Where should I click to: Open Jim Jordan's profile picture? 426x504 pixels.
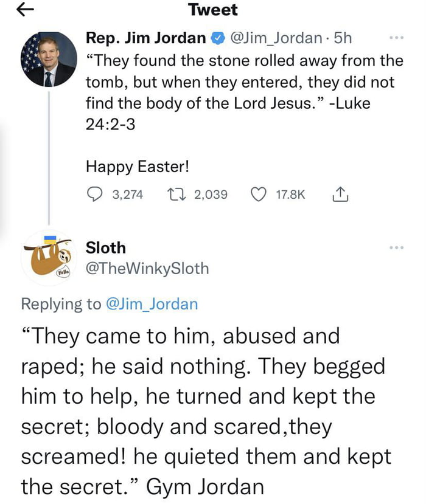(49, 60)
